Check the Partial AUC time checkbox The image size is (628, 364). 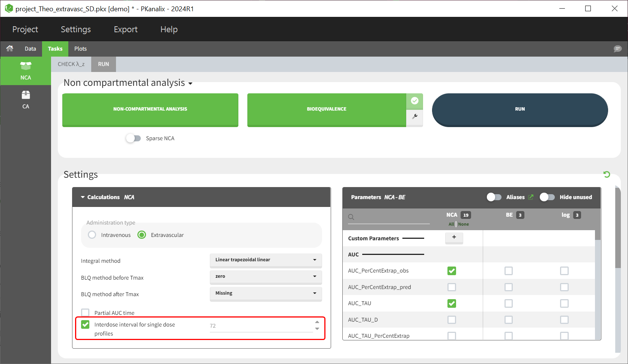point(86,313)
